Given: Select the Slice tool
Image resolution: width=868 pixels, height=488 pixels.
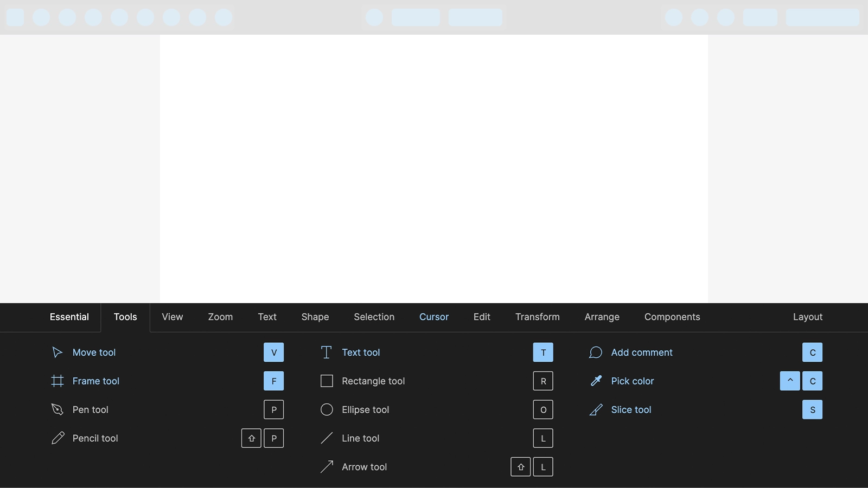Looking at the screenshot, I should pos(631,410).
